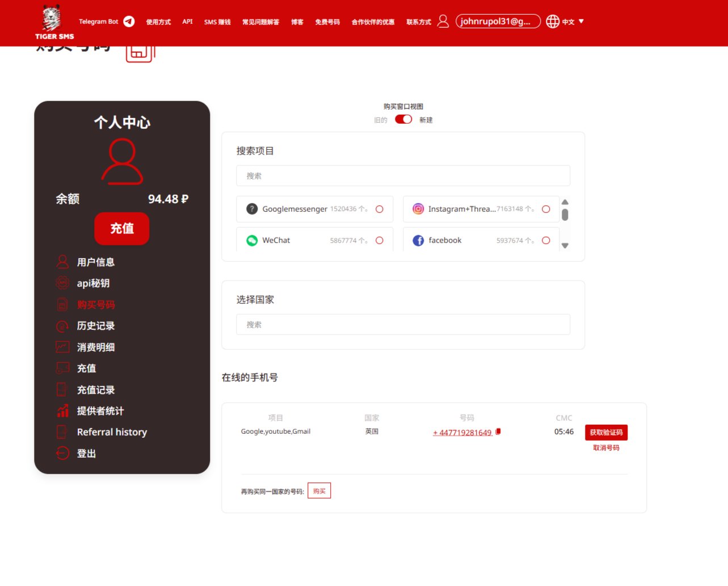Click the 购买号码 SIM icon in sidebar
Image resolution: width=728 pixels, height=586 pixels.
tap(62, 304)
